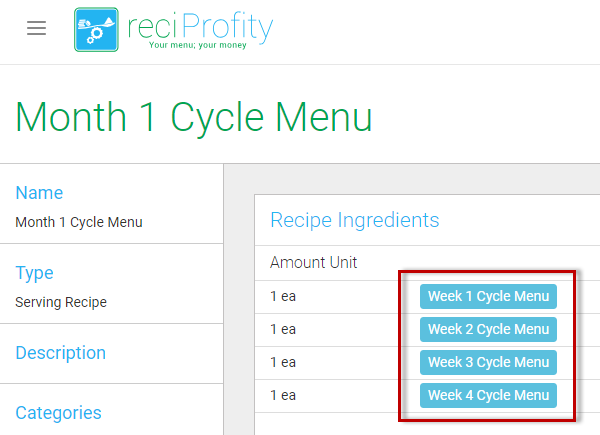Viewport: 600px width, 435px height.
Task: Select the 1 ea amount for Week 1
Action: click(283, 297)
